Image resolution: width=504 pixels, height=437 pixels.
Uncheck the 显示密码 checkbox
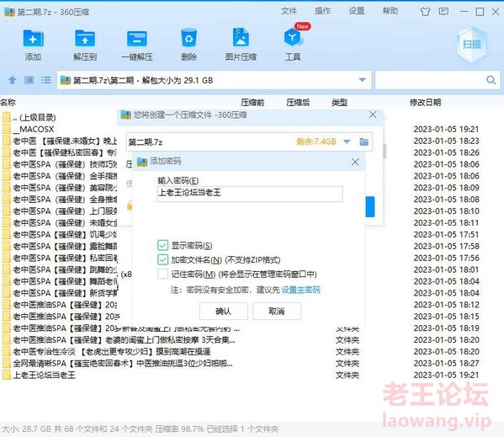[x=162, y=245]
